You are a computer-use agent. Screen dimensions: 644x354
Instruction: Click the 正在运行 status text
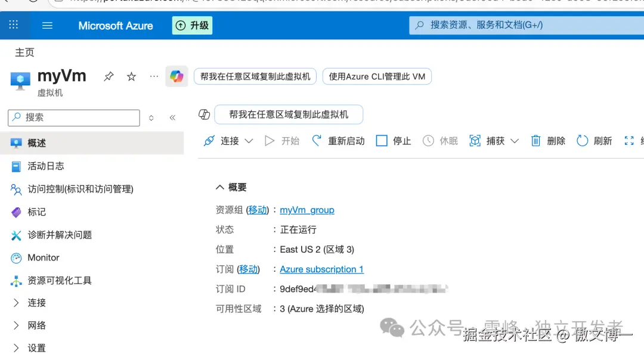[x=298, y=229]
